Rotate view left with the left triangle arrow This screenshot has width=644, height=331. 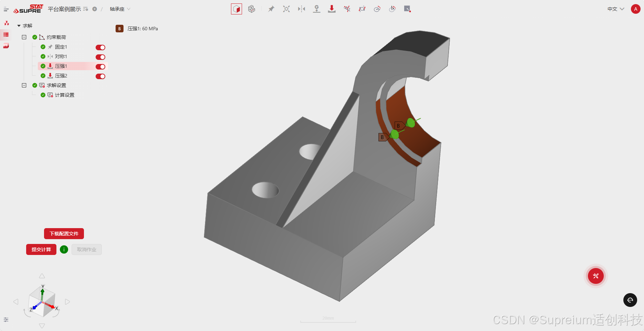[16, 302]
